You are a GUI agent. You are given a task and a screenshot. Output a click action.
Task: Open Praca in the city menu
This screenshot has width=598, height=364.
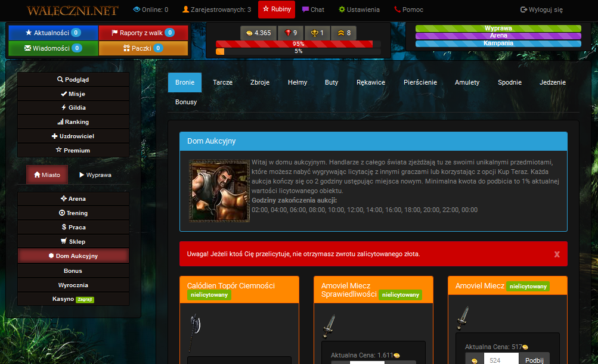coord(73,227)
